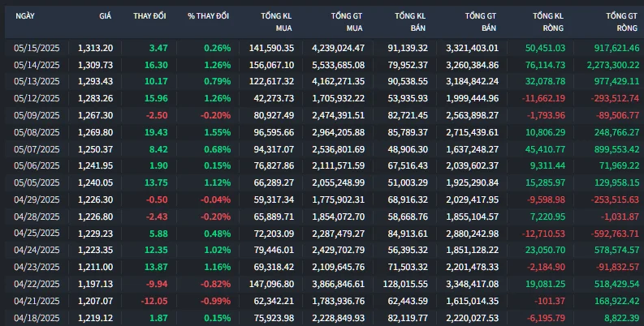644x326 pixels.
Task: Click net volume -101.37
Action: (550, 301)
